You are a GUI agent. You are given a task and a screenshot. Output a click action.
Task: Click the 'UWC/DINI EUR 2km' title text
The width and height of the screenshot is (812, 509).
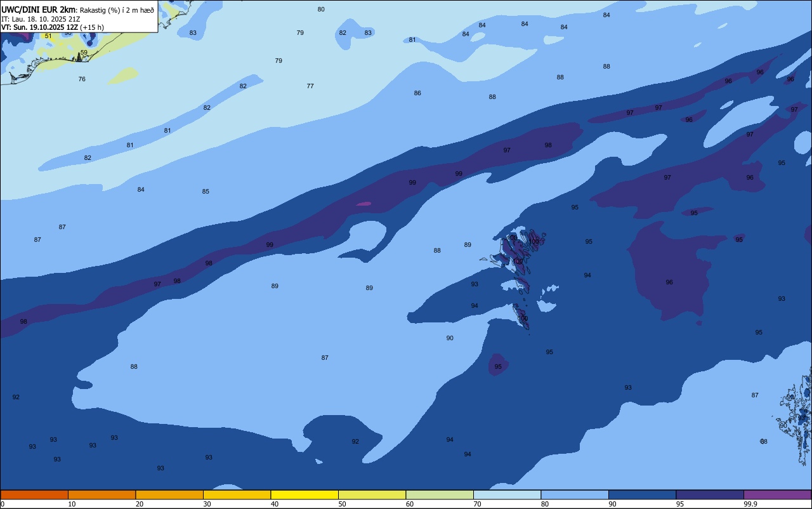point(39,10)
